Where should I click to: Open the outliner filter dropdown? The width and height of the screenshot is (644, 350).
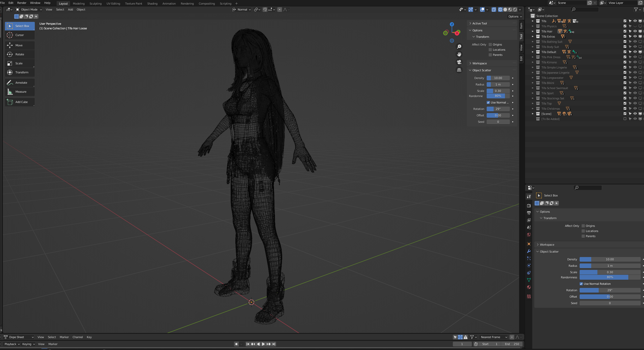coord(637,10)
